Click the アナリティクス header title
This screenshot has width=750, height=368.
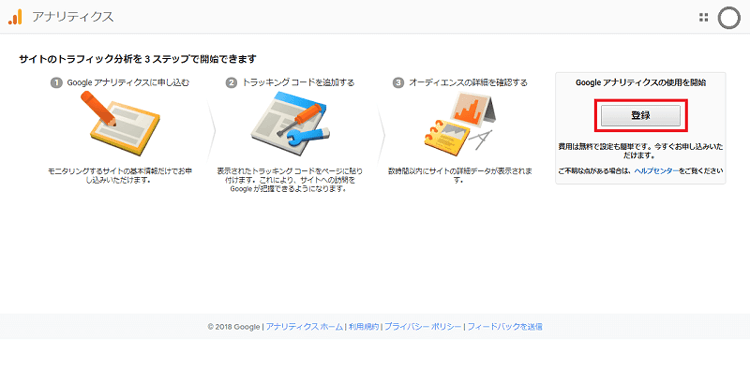[73, 17]
